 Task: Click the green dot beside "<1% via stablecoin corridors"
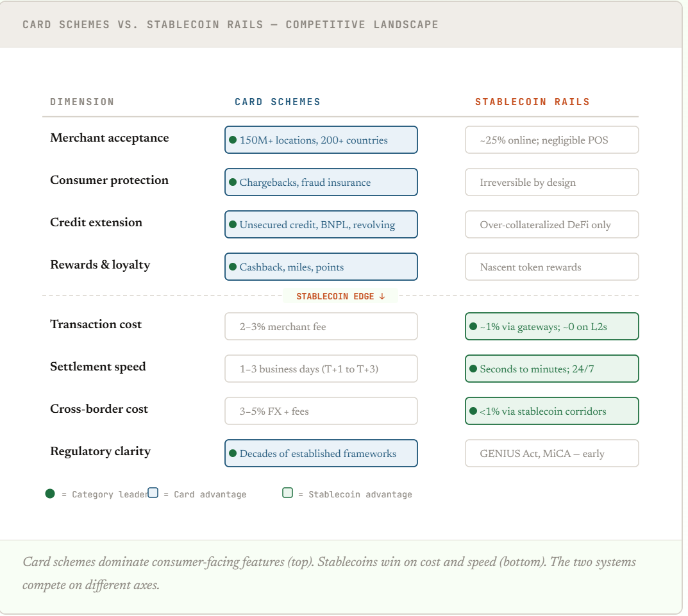(473, 411)
